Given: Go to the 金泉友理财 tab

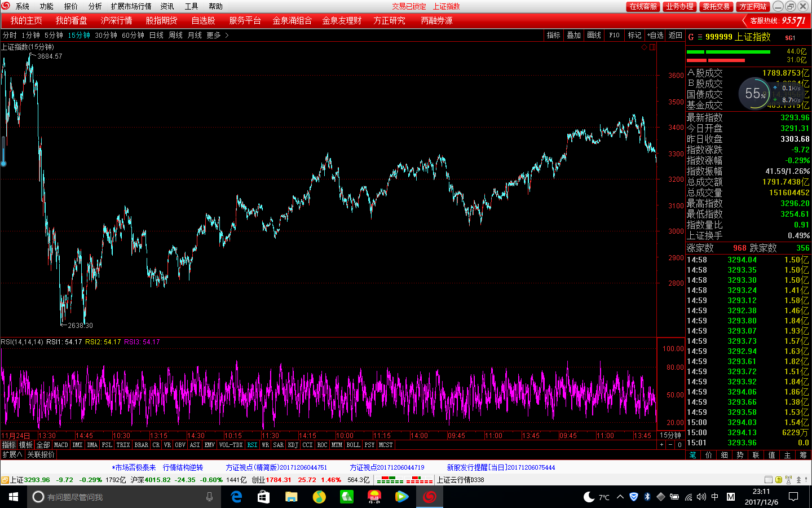Looking at the screenshot, I should point(342,20).
